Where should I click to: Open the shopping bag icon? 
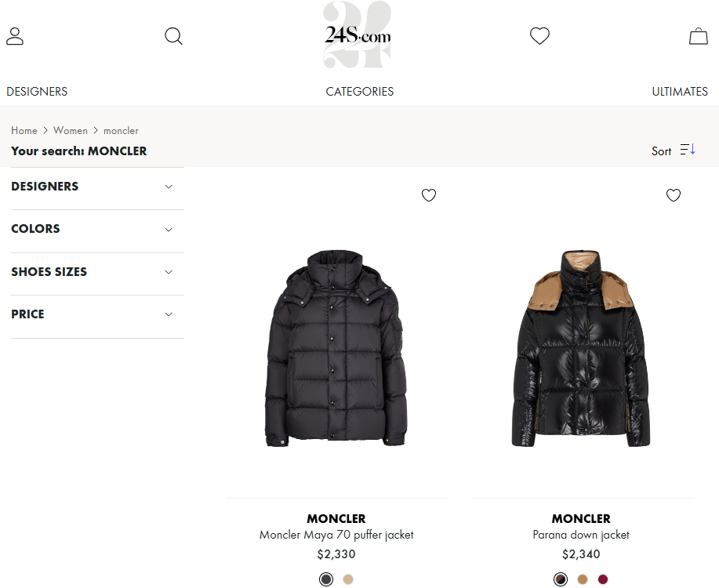(699, 36)
